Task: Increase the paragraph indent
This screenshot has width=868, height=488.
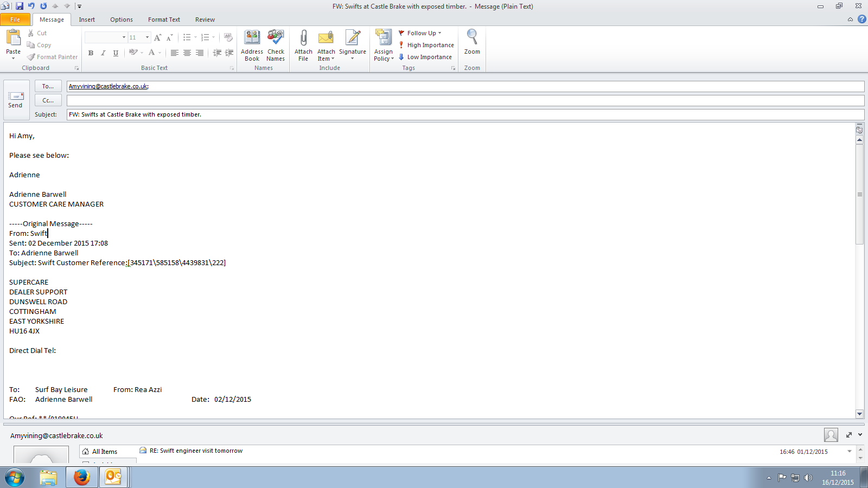Action: coord(229,53)
